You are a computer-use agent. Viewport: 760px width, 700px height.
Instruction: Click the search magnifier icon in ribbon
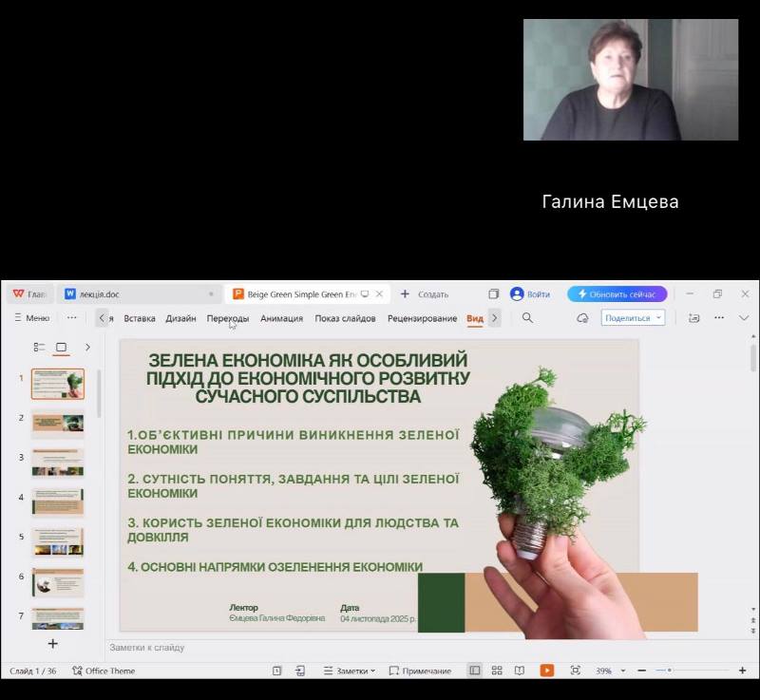(x=527, y=318)
